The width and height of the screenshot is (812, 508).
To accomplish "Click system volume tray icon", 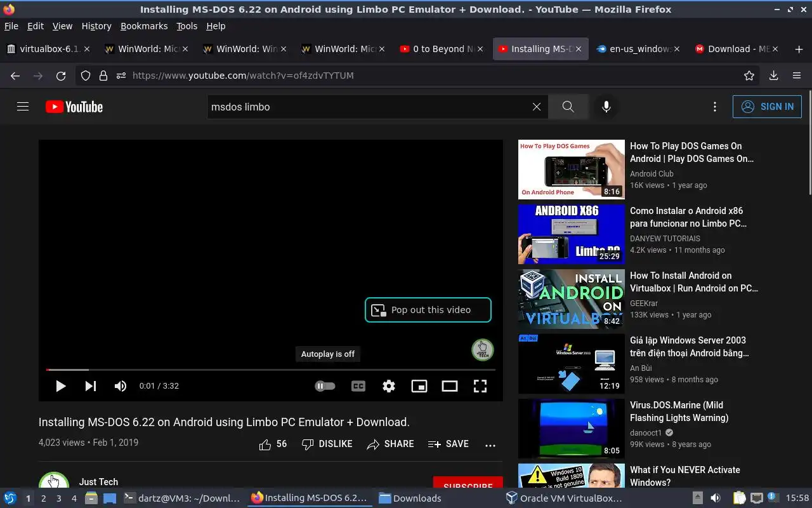I will coord(715,498).
